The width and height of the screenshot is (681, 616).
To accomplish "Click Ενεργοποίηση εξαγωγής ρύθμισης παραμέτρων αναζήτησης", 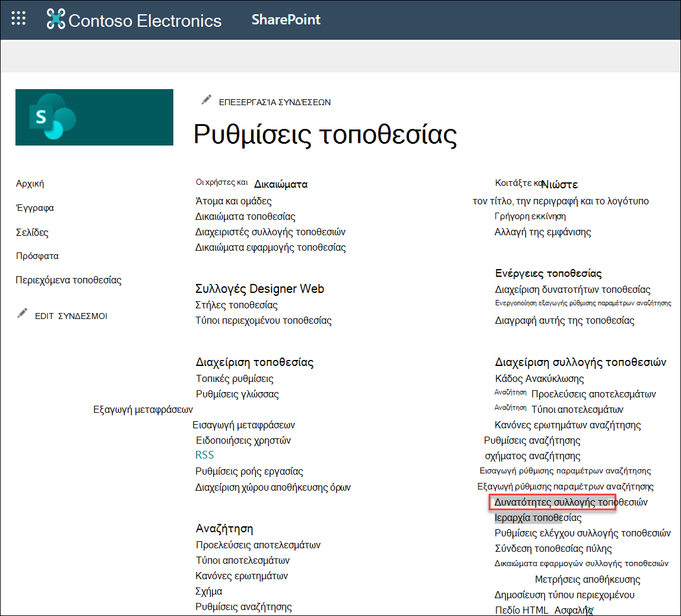I will click(583, 303).
